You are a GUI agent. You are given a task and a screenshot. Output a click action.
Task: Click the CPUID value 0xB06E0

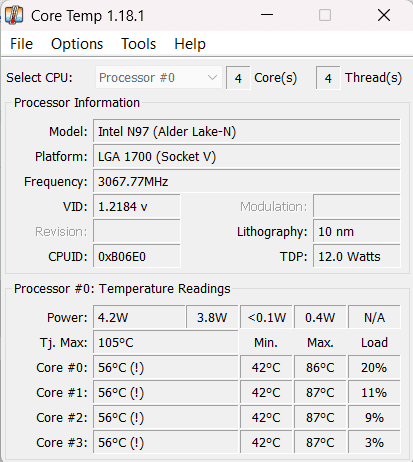pyautogui.click(x=137, y=257)
